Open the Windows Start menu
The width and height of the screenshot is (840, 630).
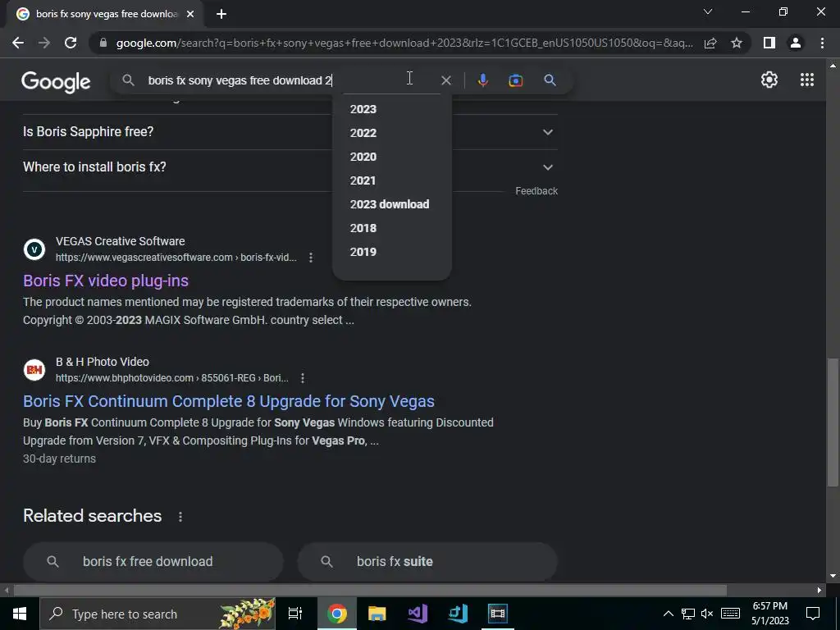click(x=20, y=614)
